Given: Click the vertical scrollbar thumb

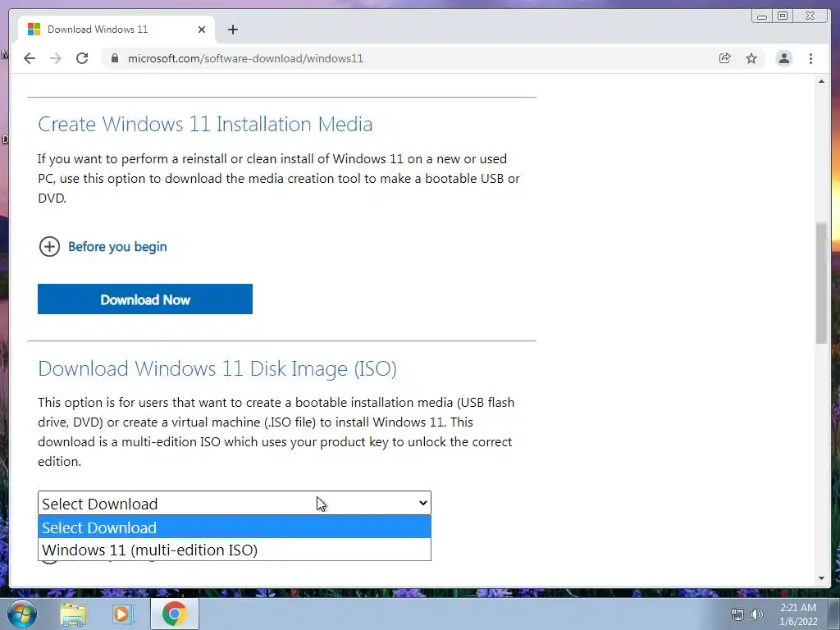Looking at the screenshot, I should (821, 283).
